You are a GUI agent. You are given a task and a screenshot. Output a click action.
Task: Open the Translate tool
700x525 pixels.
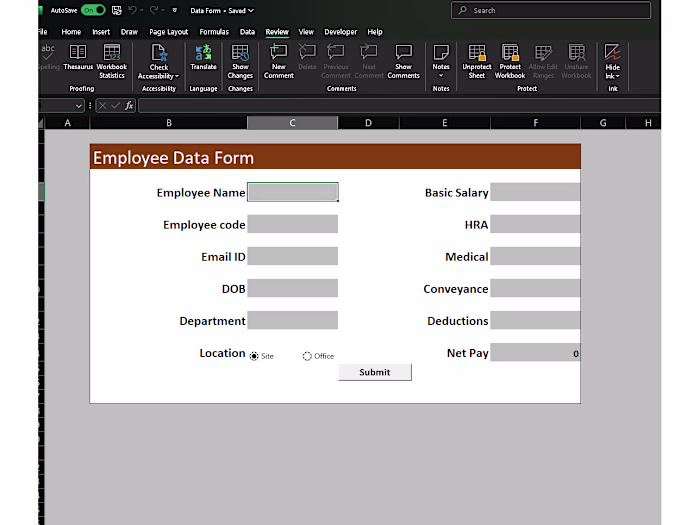203,57
